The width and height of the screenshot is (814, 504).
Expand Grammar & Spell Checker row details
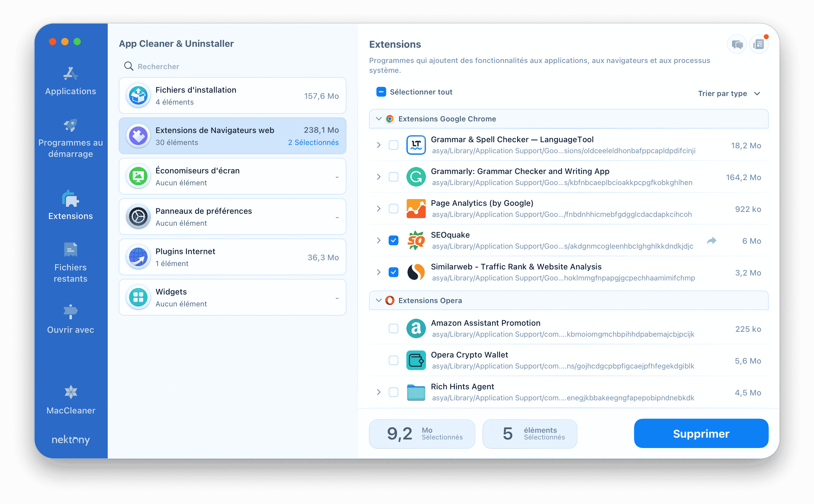[378, 144]
